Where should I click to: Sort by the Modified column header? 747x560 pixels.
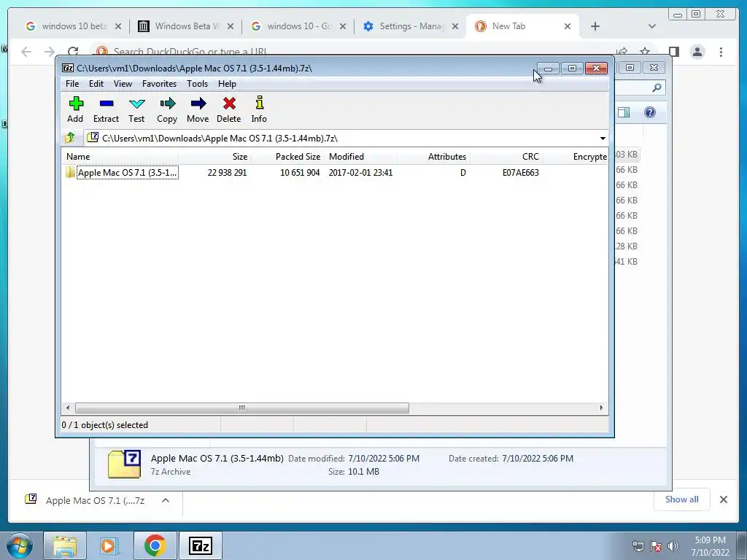360,157
